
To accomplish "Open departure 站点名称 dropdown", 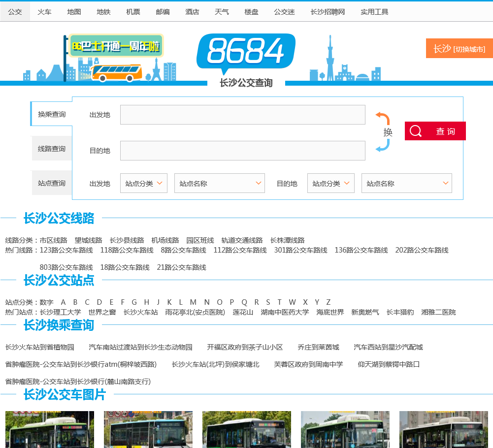I will coord(220,183).
